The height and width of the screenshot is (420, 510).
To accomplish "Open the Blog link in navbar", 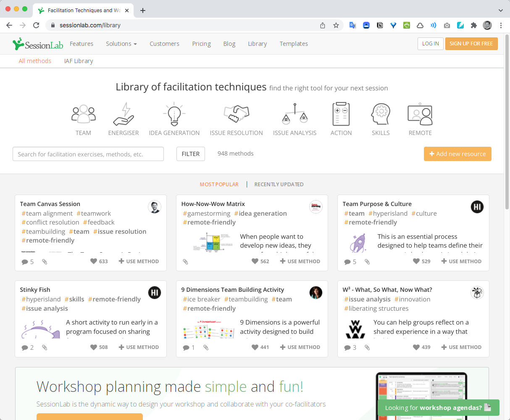I will coord(229,44).
